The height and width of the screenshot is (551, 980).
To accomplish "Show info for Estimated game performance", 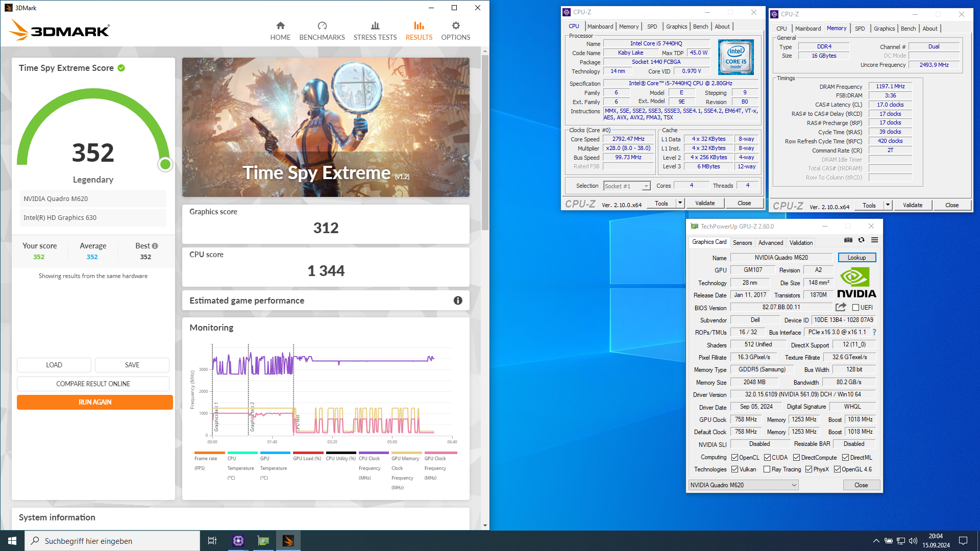I will 458,300.
